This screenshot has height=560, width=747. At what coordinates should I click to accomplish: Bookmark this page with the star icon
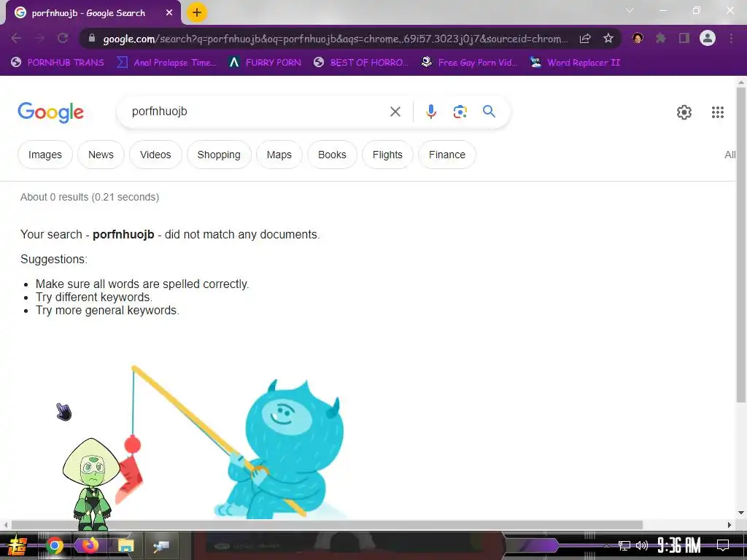pos(608,38)
